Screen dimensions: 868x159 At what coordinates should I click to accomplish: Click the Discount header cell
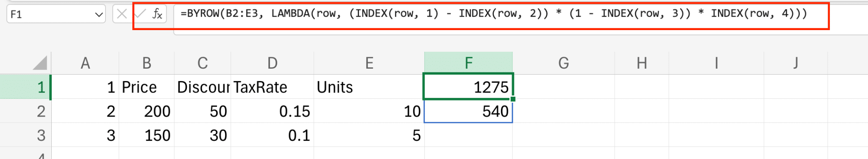[x=203, y=87]
